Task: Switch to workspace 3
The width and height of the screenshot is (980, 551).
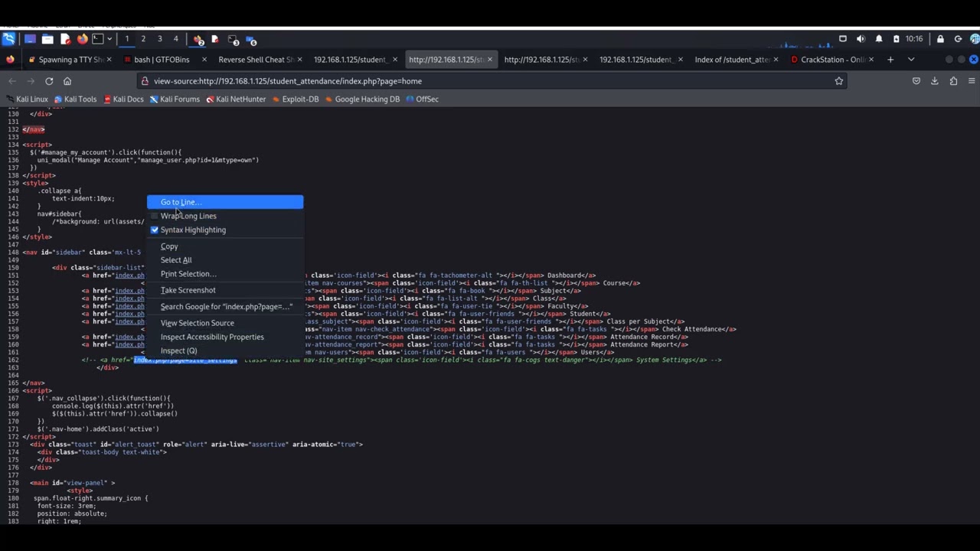Action: [159, 39]
